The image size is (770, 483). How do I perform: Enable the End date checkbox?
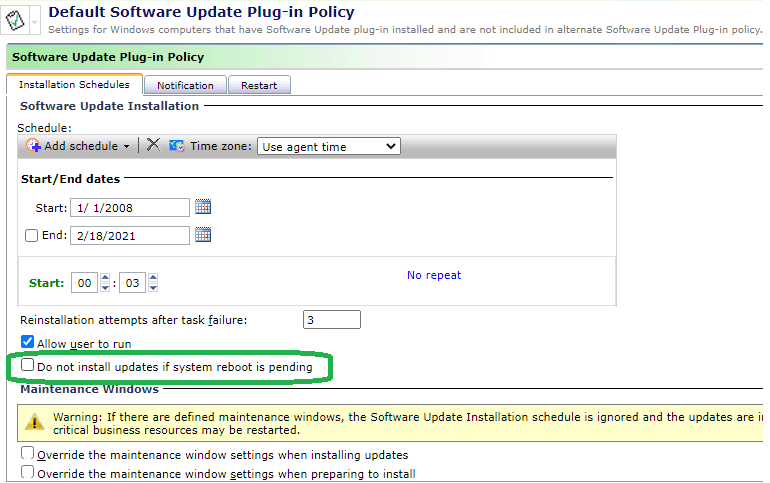pos(32,236)
